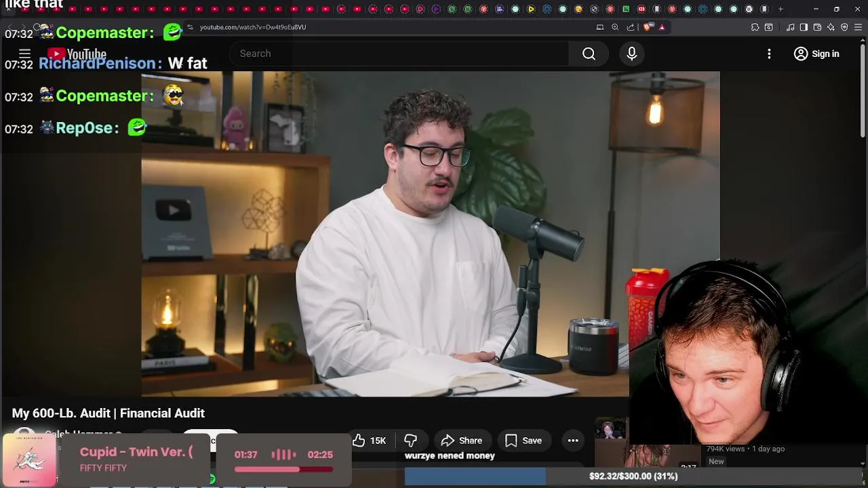Viewport: 868px width, 488px height.
Task: Open the Leo AI sparkle icon
Action: (x=831, y=27)
